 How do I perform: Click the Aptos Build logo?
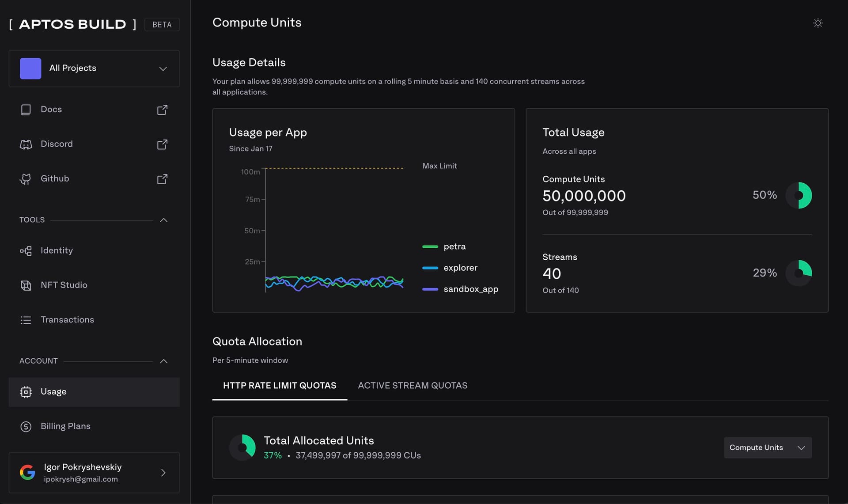click(73, 24)
